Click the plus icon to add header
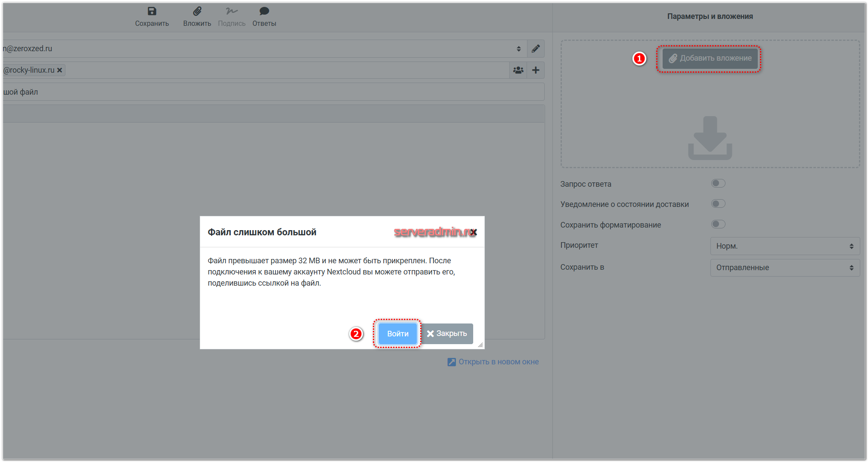The width and height of the screenshot is (868, 462). tap(536, 70)
